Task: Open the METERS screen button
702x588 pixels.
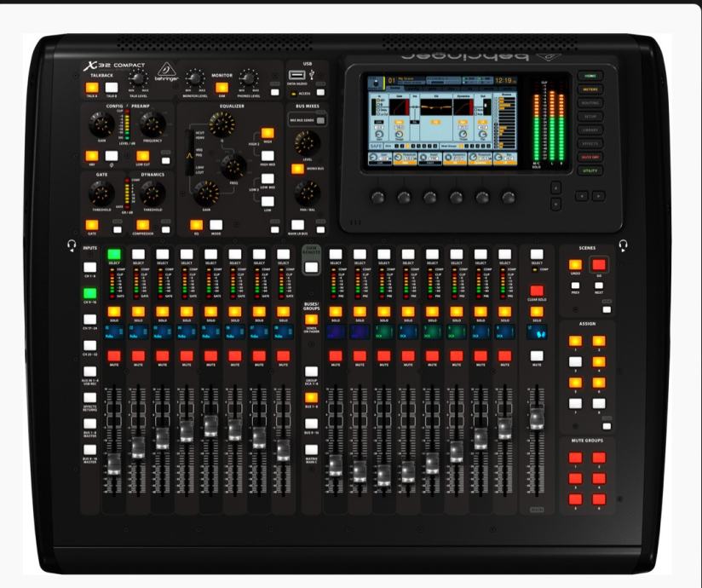Action: click(x=590, y=89)
